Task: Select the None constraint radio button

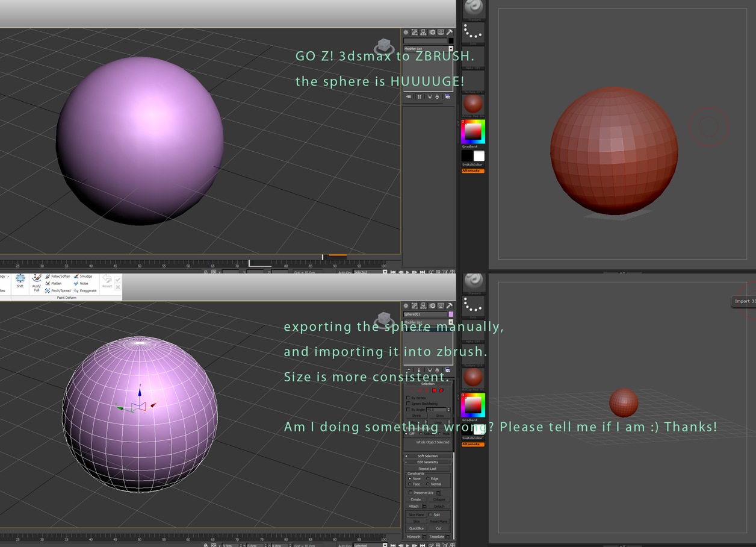Action: point(410,479)
